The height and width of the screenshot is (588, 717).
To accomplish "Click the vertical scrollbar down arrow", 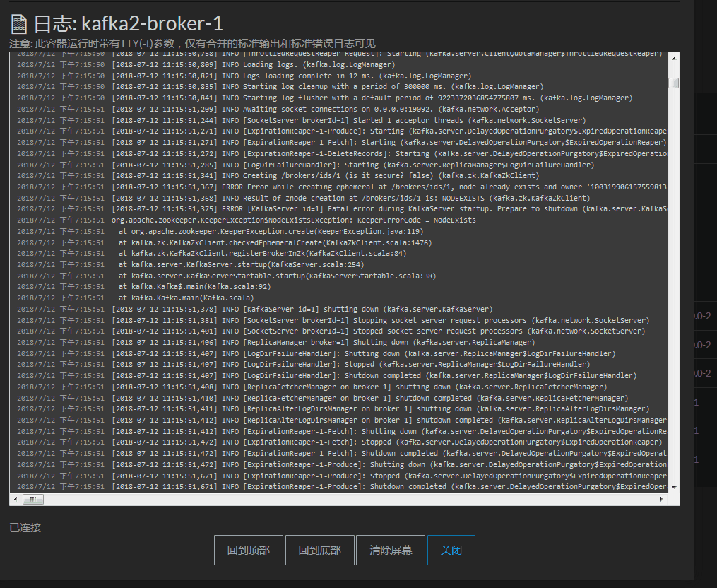I will click(674, 488).
